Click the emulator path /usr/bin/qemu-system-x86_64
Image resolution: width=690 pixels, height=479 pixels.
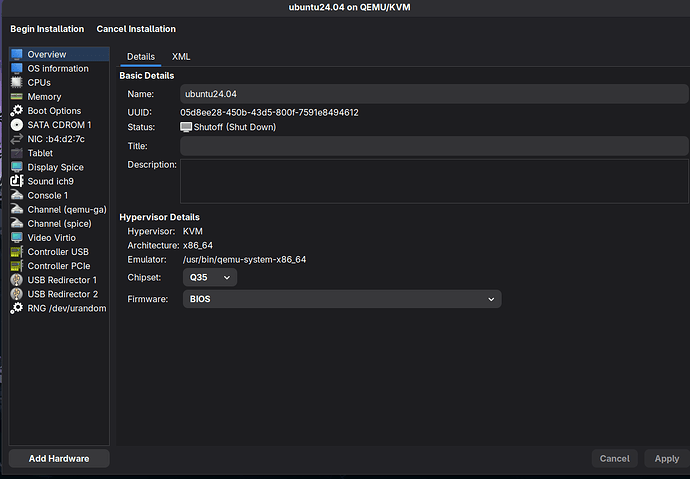244,260
